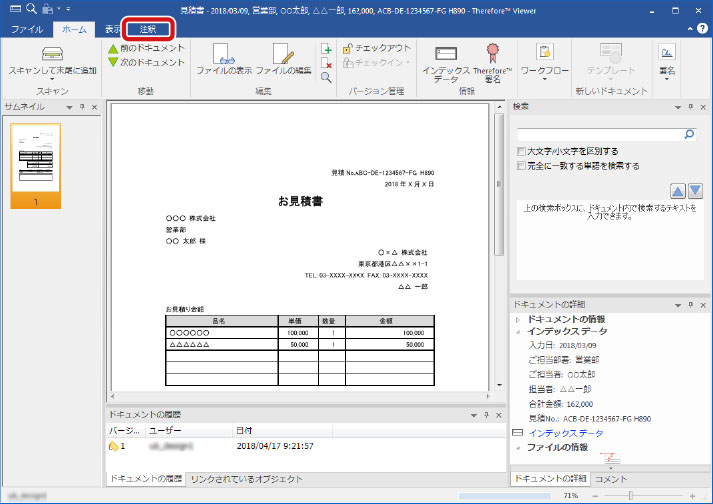This screenshot has width=713, height=504.
Task: Click the ファイルの編集 pencil icon
Action: coord(282,53)
